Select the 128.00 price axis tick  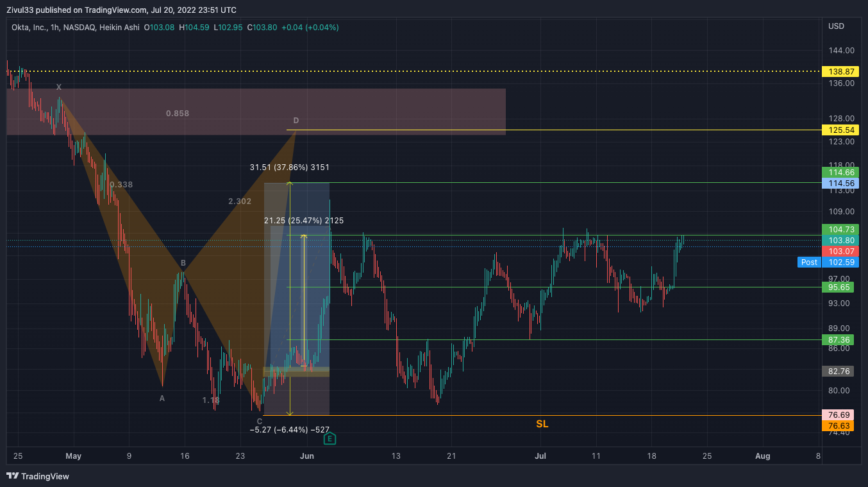tap(841, 119)
